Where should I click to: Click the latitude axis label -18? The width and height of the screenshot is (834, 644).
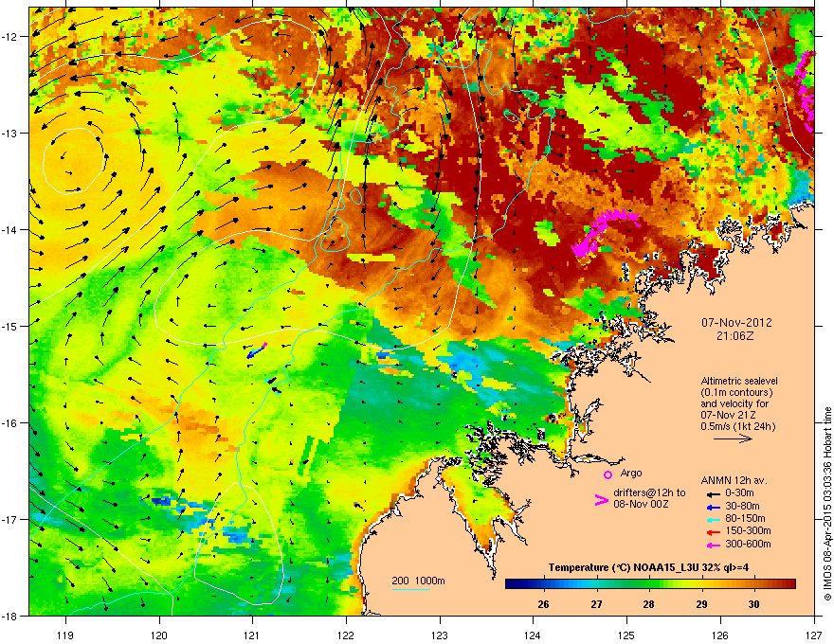pyautogui.click(x=10, y=616)
